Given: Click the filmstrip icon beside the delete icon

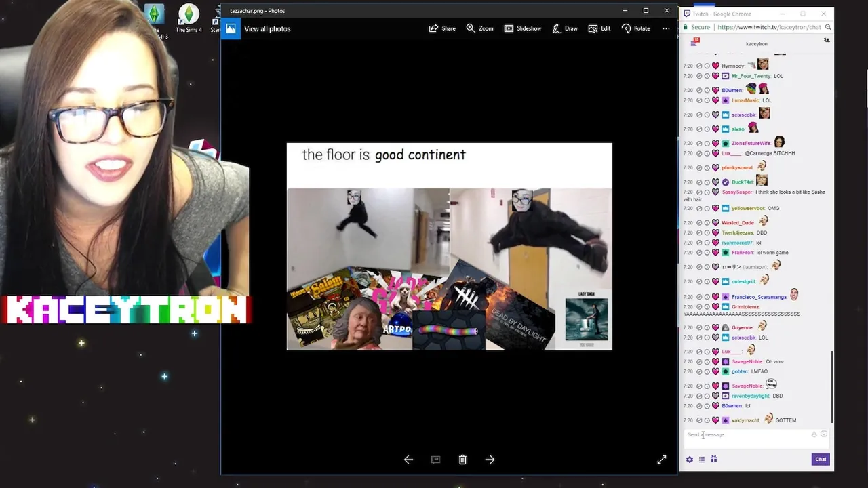Looking at the screenshot, I should pos(435,460).
